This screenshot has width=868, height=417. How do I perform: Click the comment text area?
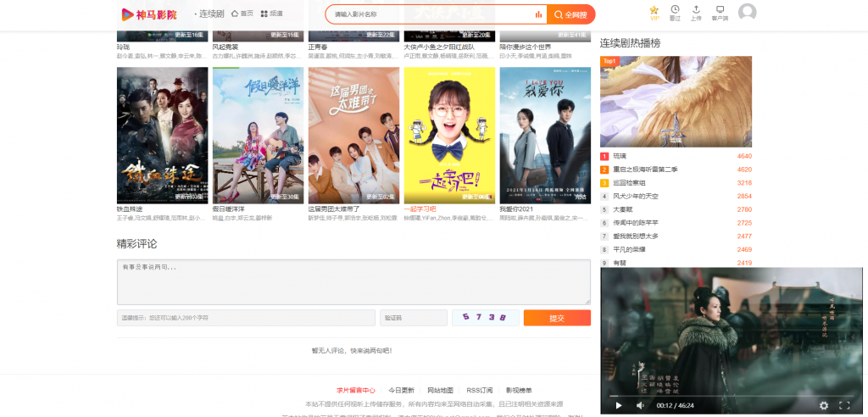pyautogui.click(x=353, y=282)
